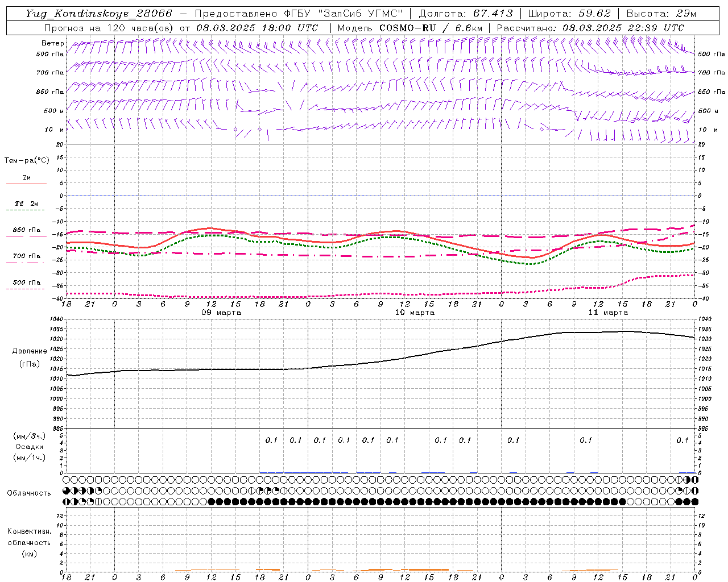Click the forecast start '08.03.2025 18:00 UTC'
This screenshot has height=582, width=728.
[257, 28]
